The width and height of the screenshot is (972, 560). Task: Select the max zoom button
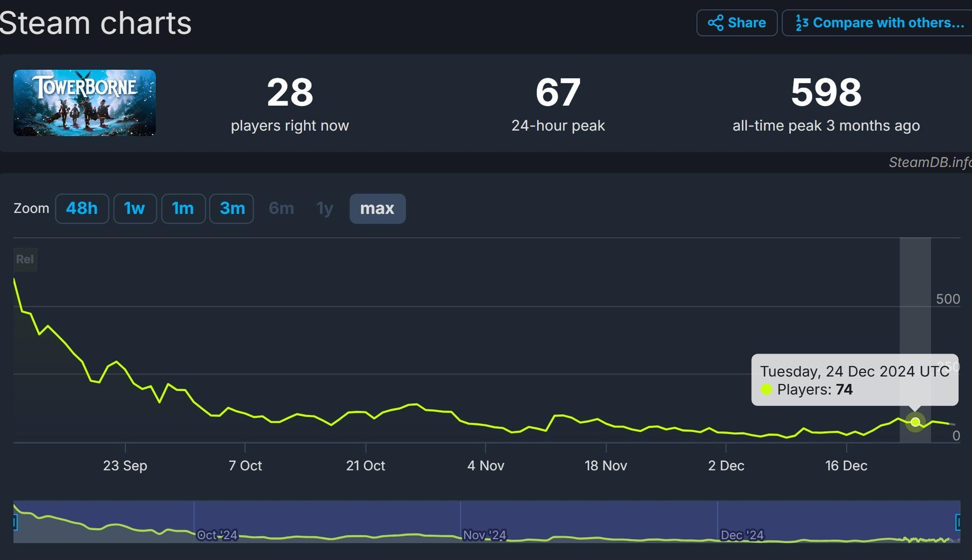pyautogui.click(x=377, y=208)
